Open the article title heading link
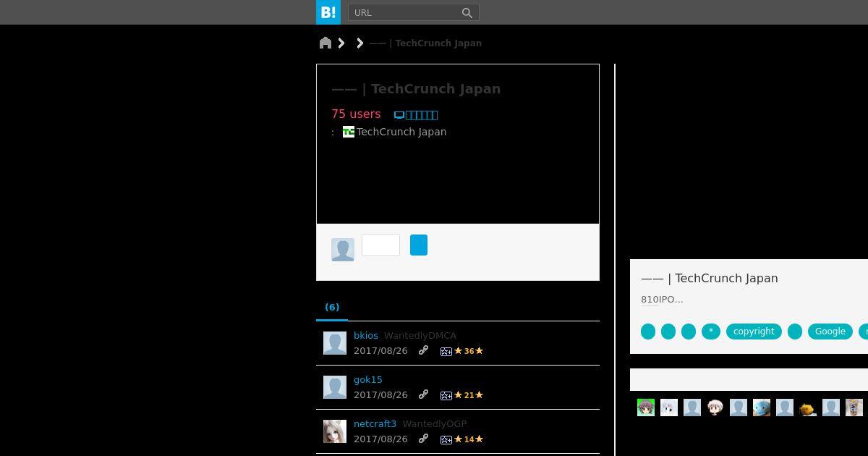The width and height of the screenshot is (868, 456). 416,89
